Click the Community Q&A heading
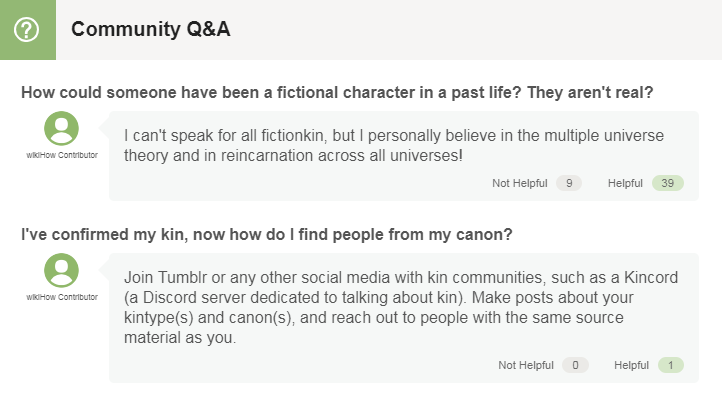 (x=151, y=29)
